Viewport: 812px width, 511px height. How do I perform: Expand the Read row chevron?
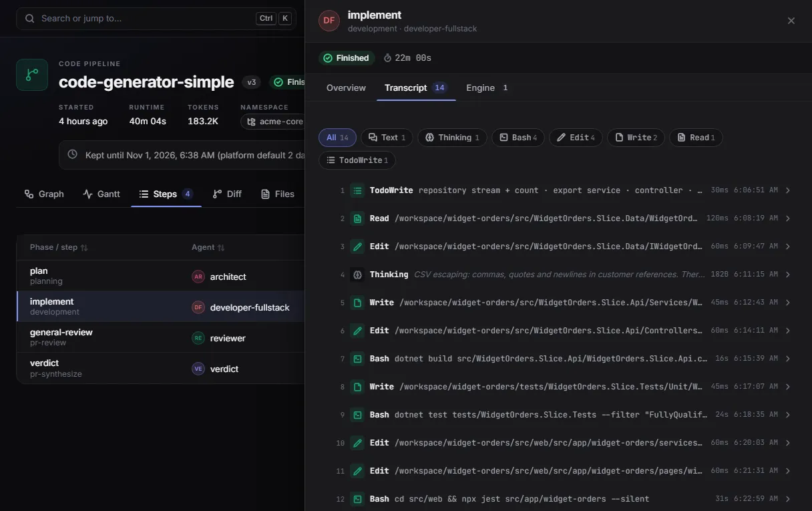[x=788, y=218]
